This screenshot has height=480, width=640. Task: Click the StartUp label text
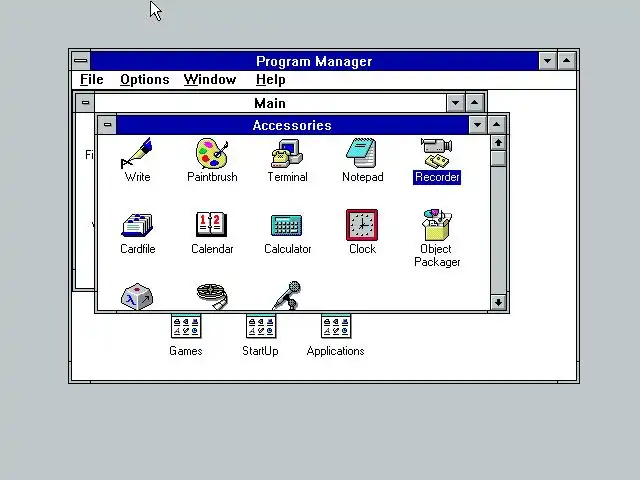click(x=260, y=351)
